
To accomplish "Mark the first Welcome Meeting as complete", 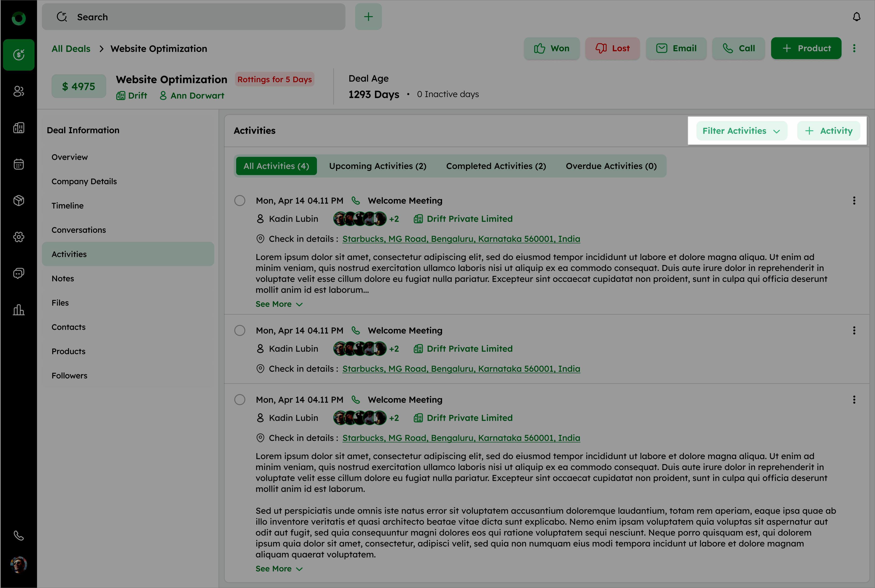I will [240, 201].
